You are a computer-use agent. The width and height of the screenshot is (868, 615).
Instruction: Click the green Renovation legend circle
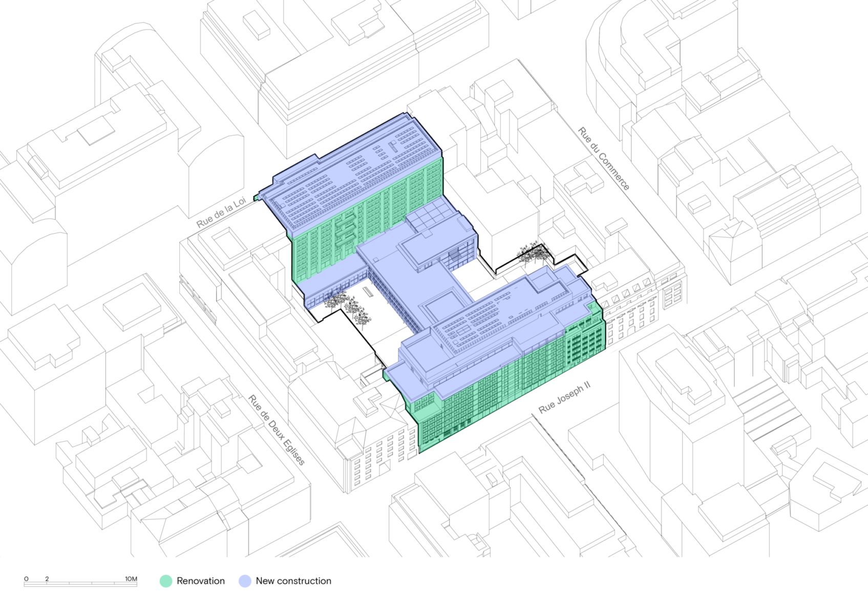pyautogui.click(x=166, y=581)
